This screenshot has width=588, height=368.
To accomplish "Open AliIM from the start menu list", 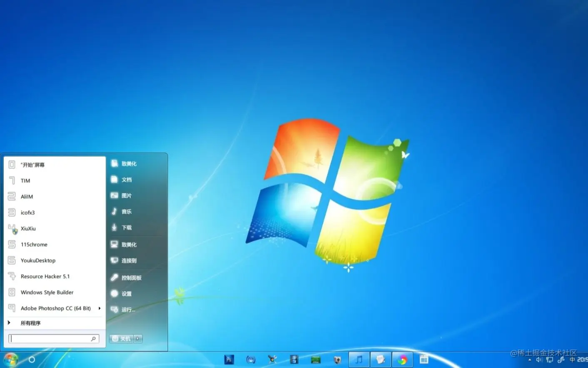I will point(55,196).
